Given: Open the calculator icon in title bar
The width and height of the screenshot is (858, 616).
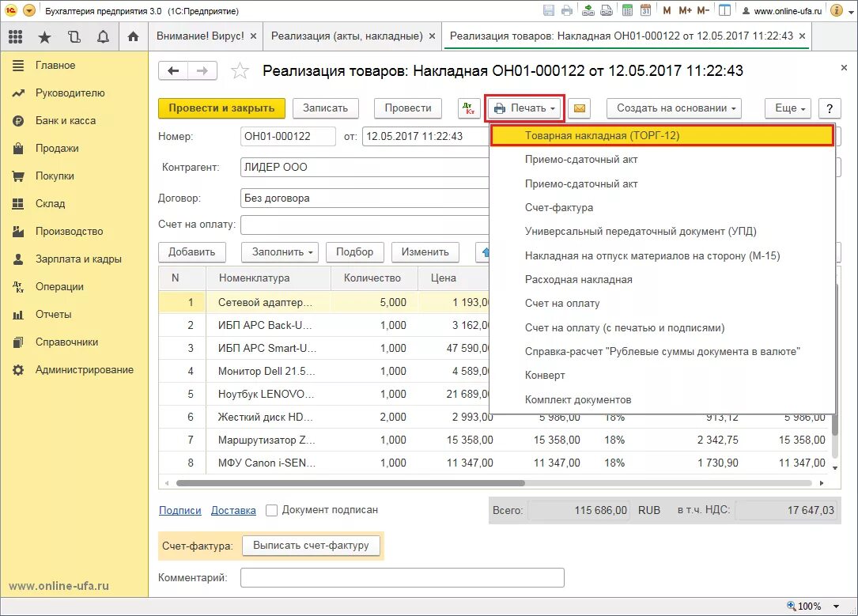Looking at the screenshot, I should (x=628, y=10).
